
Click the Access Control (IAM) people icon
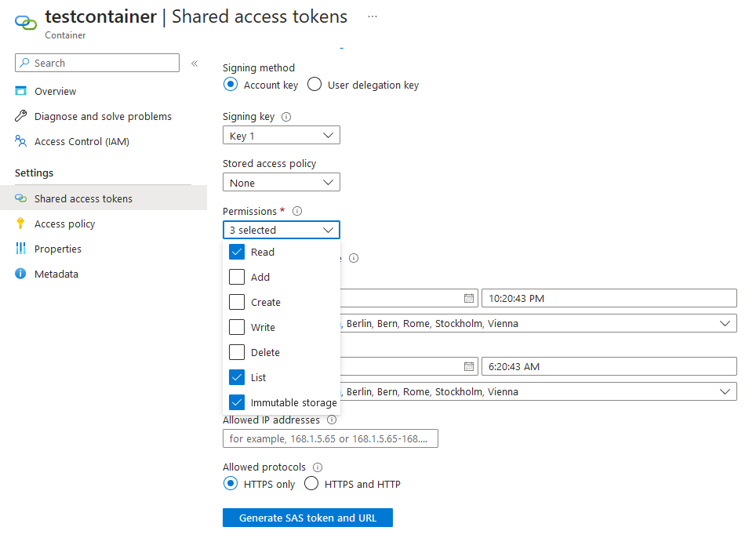[20, 141]
